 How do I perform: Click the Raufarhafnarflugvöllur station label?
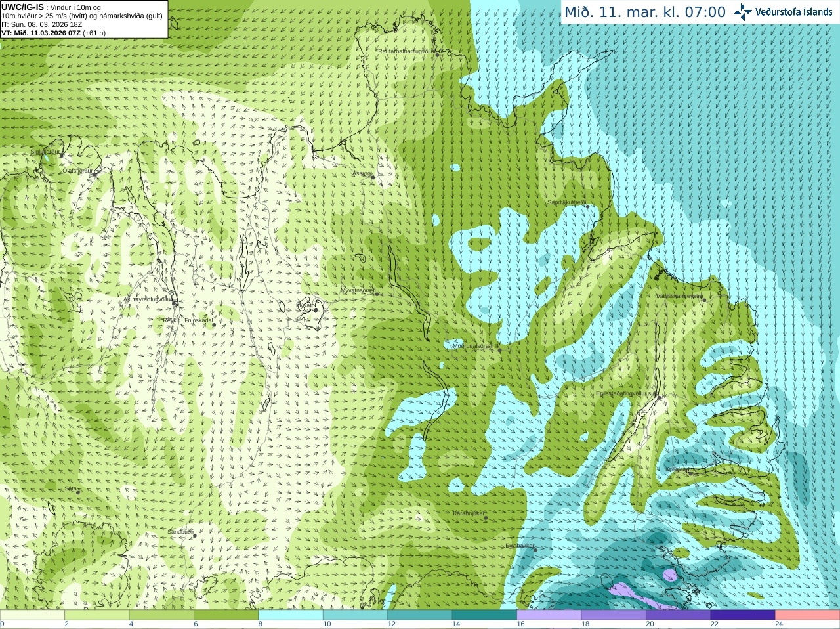pos(406,51)
